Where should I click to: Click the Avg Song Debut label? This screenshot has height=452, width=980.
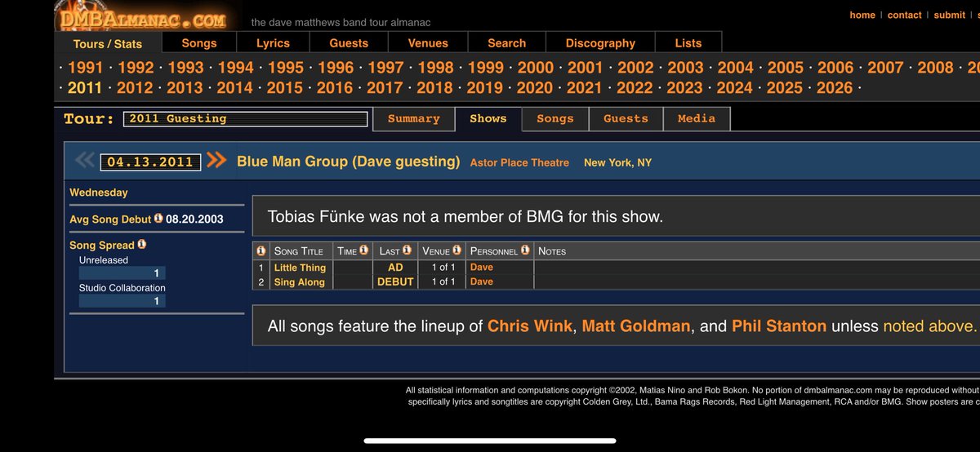point(110,219)
